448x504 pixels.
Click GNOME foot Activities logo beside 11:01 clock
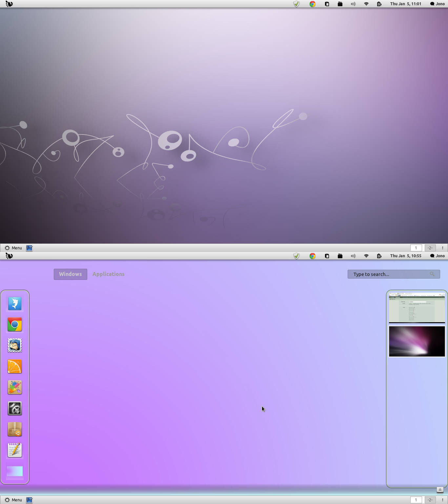click(9, 4)
